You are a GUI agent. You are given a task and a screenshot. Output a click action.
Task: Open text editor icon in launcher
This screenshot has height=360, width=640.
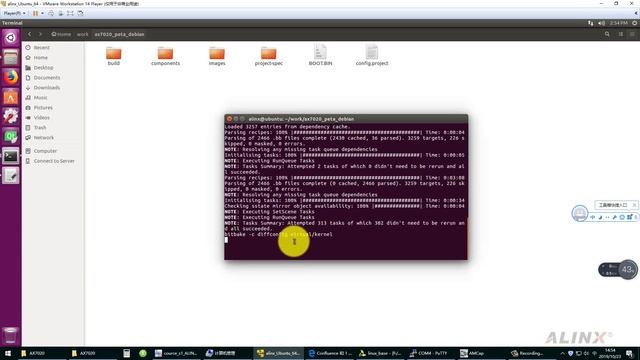11,176
